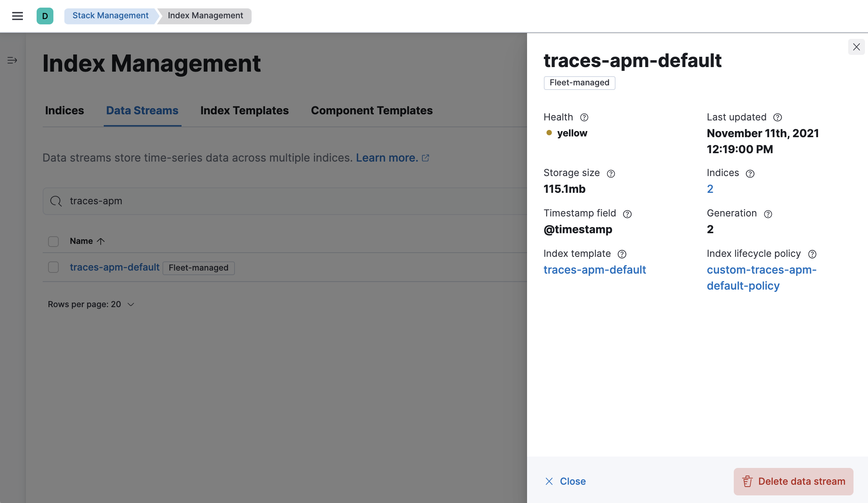This screenshot has width=868, height=503.
Task: Click the Delete data stream button
Action: [x=793, y=481]
